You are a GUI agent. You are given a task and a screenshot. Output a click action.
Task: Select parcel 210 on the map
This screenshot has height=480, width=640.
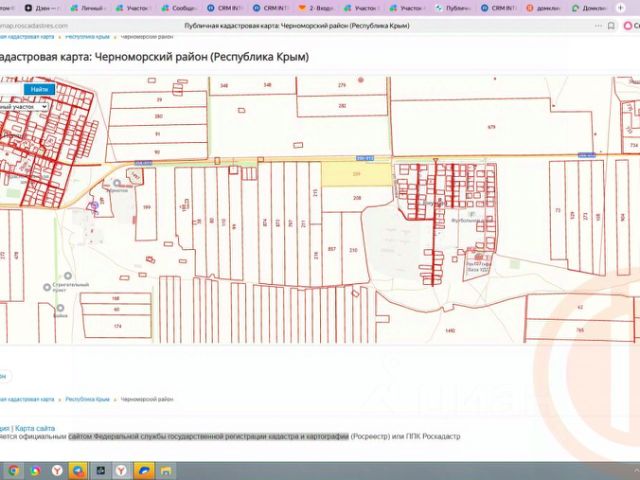coord(353,250)
